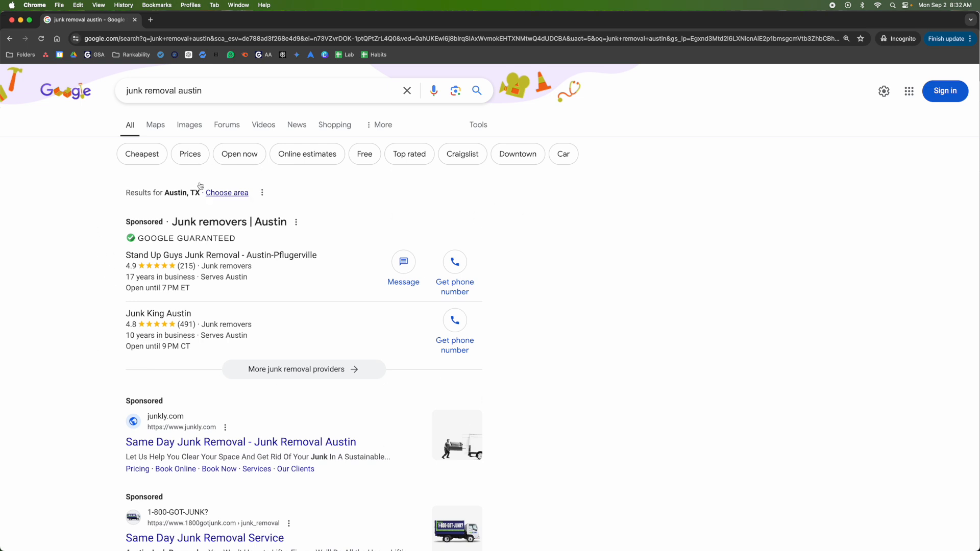The width and height of the screenshot is (980, 551).
Task: Open the Gemini sparkle bookmark icon
Action: (x=297, y=55)
